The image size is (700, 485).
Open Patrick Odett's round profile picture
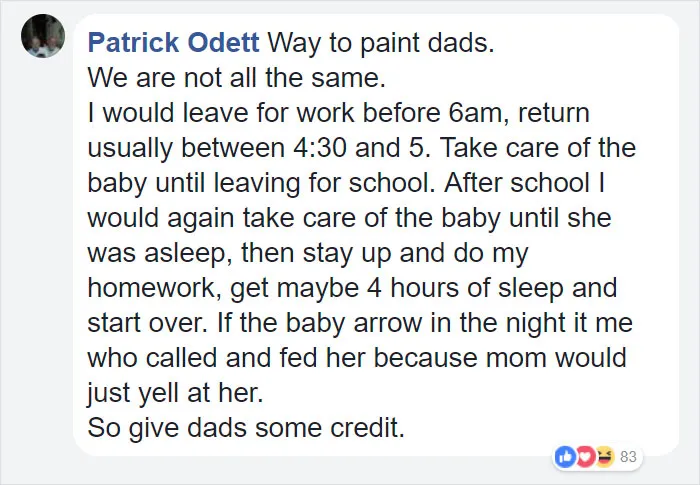click(43, 36)
